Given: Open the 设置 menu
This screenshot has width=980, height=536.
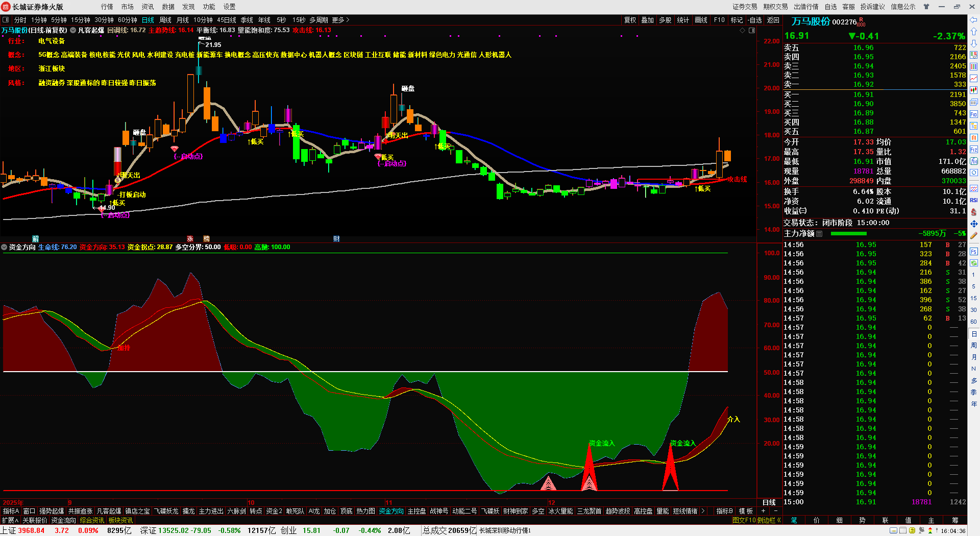Looking at the screenshot, I should tap(230, 7).
